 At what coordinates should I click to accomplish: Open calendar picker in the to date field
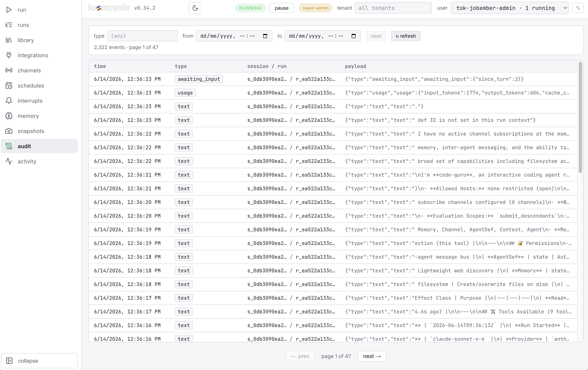pos(353,36)
